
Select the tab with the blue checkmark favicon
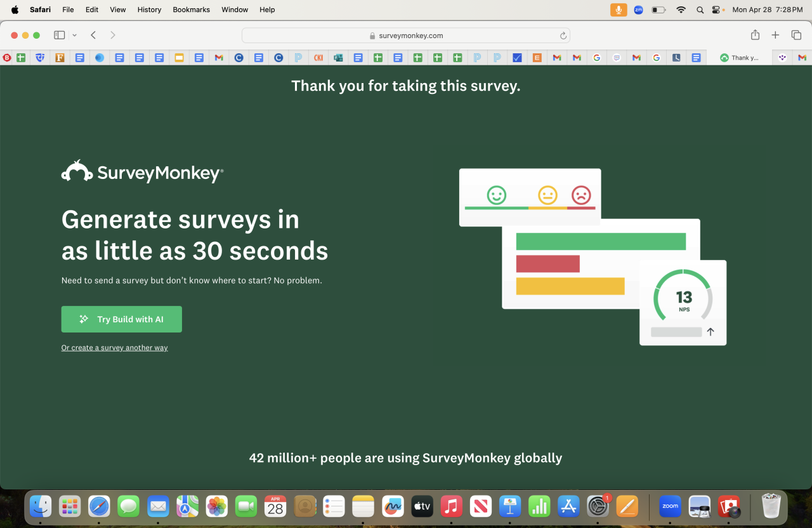[517, 58]
